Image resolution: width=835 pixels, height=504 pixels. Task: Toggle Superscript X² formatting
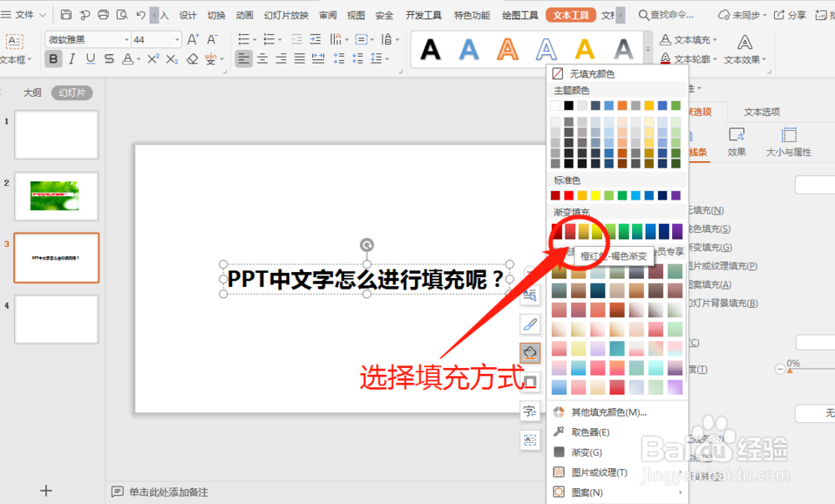(x=153, y=59)
